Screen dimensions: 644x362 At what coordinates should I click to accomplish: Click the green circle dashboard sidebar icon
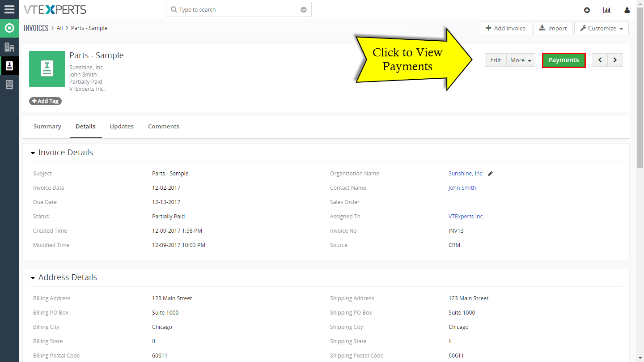(x=9, y=28)
